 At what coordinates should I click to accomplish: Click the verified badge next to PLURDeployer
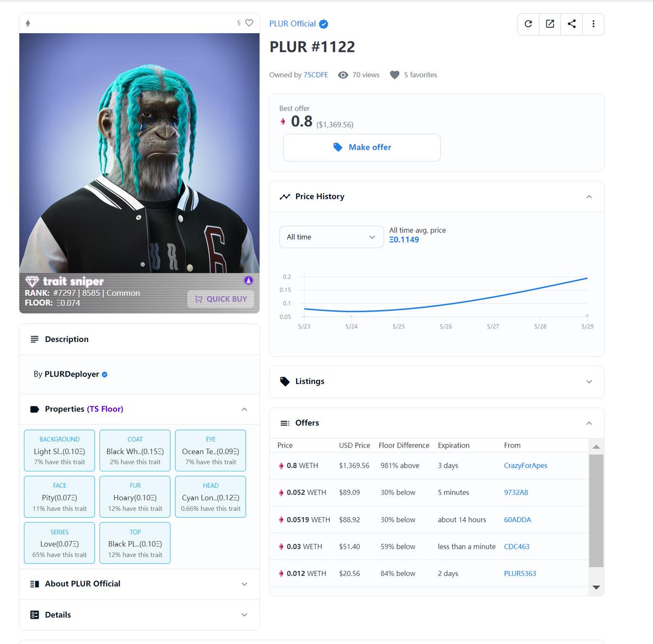coord(104,375)
